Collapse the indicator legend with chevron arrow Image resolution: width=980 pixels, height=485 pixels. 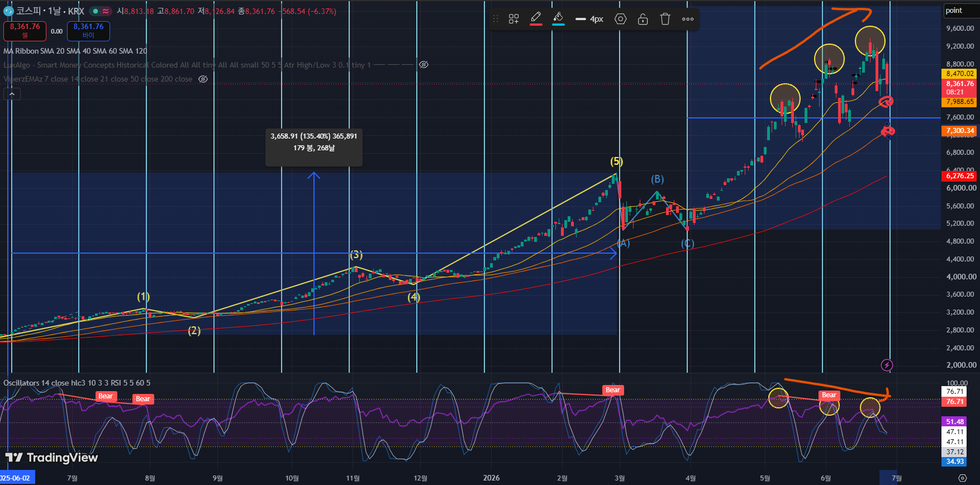pyautogui.click(x=12, y=94)
